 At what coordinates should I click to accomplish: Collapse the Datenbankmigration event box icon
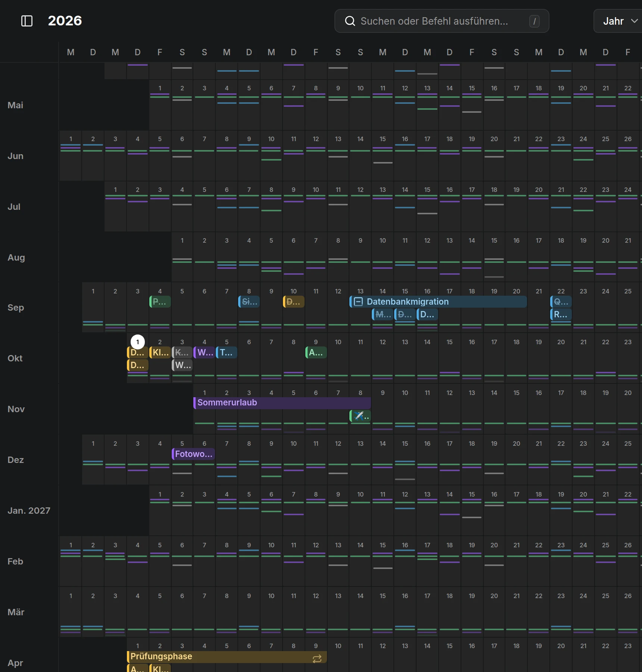358,302
